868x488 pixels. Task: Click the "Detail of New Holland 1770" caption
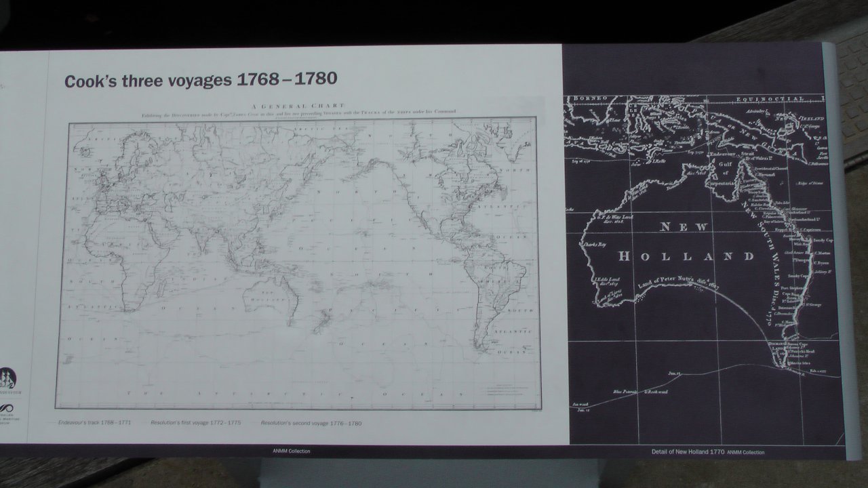pos(688,451)
